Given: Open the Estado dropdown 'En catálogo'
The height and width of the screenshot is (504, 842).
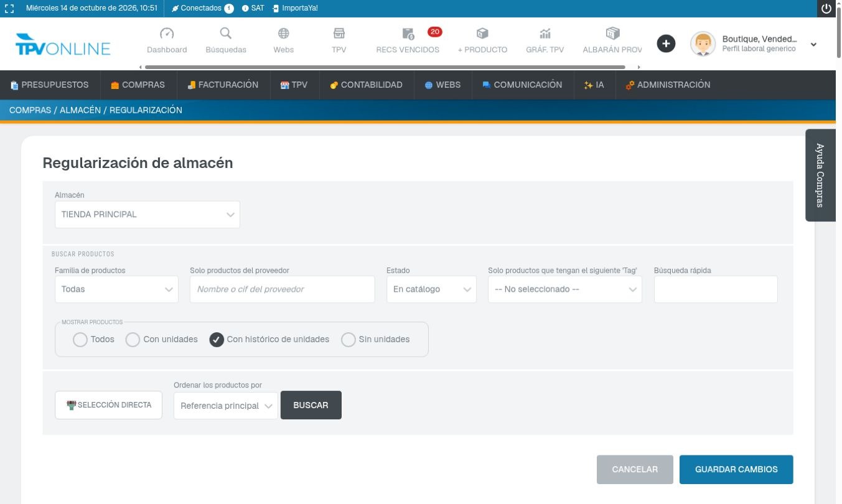Looking at the screenshot, I should pos(431,289).
